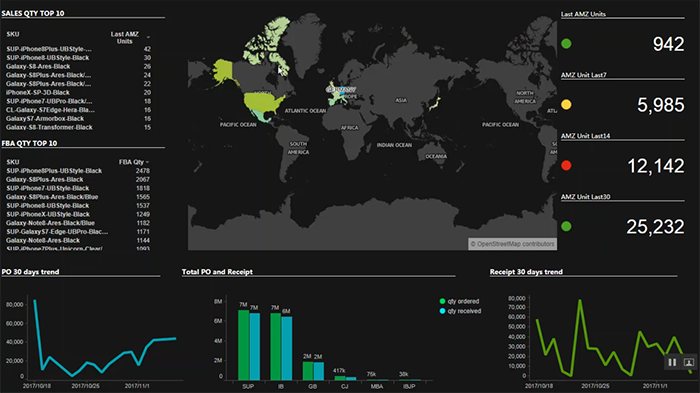Select Galaxy-S8-Ares-Black row in sales table
Screen dimensions: 700x393
78,67
